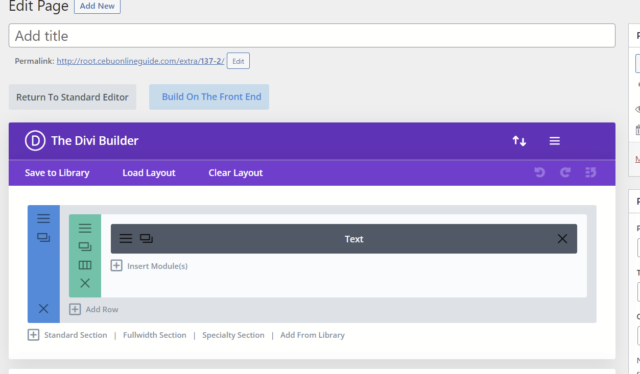Open blue section settings hamburger icon

[44, 218]
